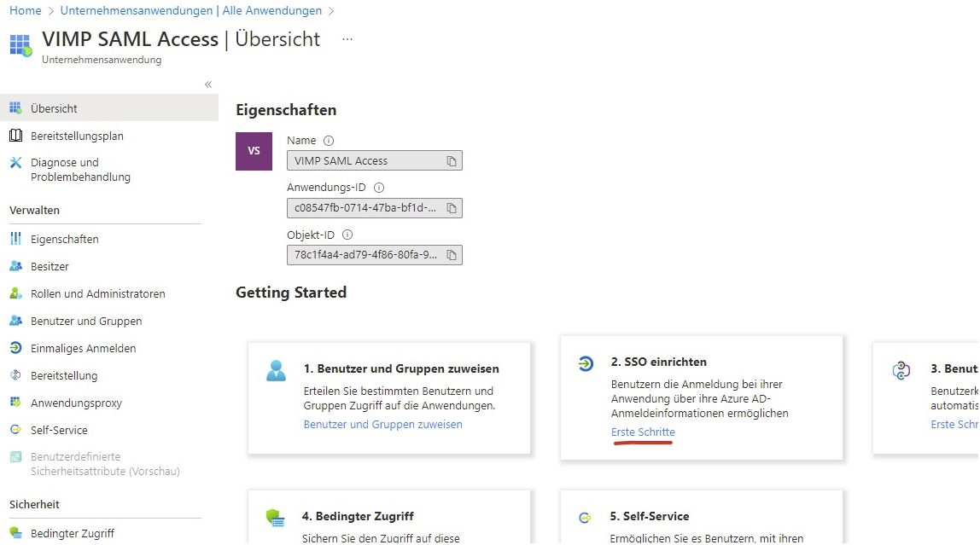The image size is (980, 545).
Task: Open Unternehmensanwendungen | Alle Anwendungen breadcrumb
Action: pos(191,10)
